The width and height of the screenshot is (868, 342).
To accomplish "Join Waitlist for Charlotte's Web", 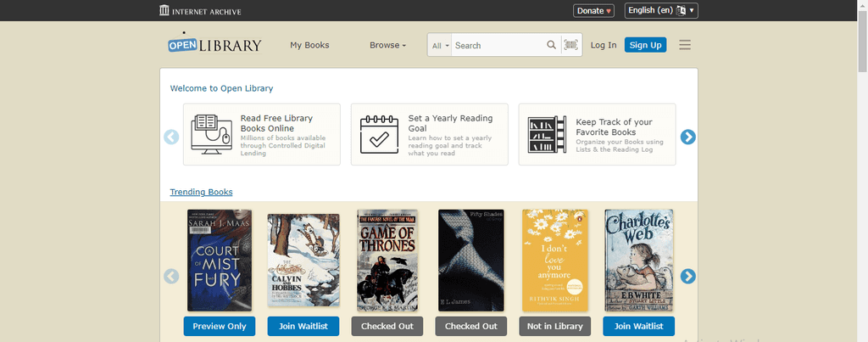I will tap(639, 326).
